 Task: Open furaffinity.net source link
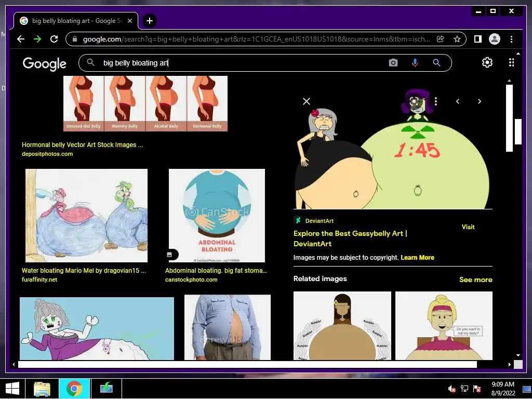pos(39,280)
